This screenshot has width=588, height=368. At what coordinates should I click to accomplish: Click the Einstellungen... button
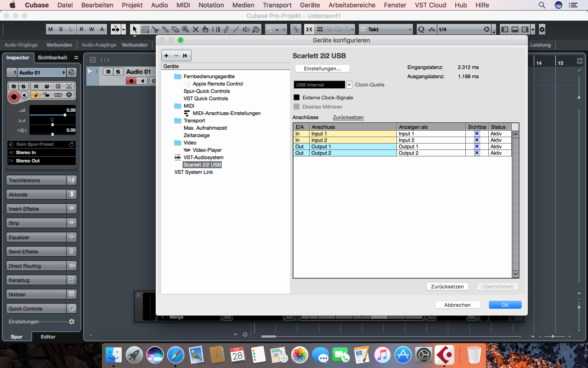[322, 69]
